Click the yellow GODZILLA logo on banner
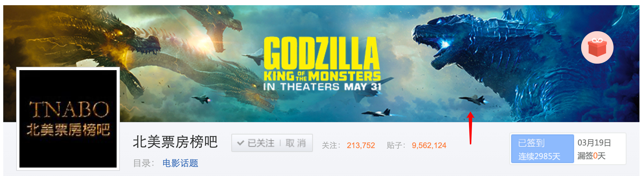Screen dimensions: 644x176 click(321, 53)
